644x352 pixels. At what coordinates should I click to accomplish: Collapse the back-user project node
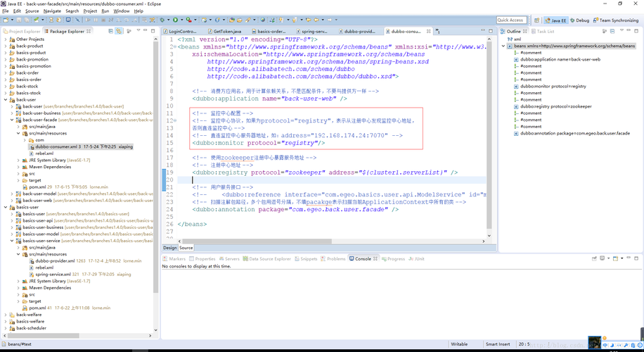[6, 99]
